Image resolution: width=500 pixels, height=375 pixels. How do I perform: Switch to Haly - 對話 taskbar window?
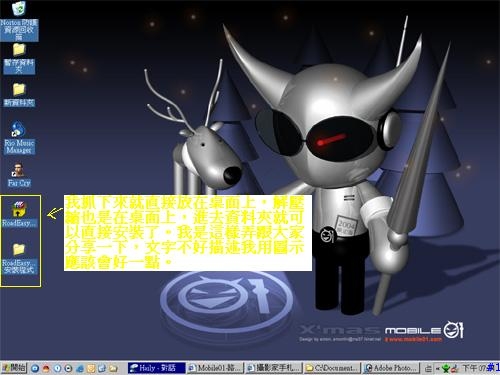(156, 368)
